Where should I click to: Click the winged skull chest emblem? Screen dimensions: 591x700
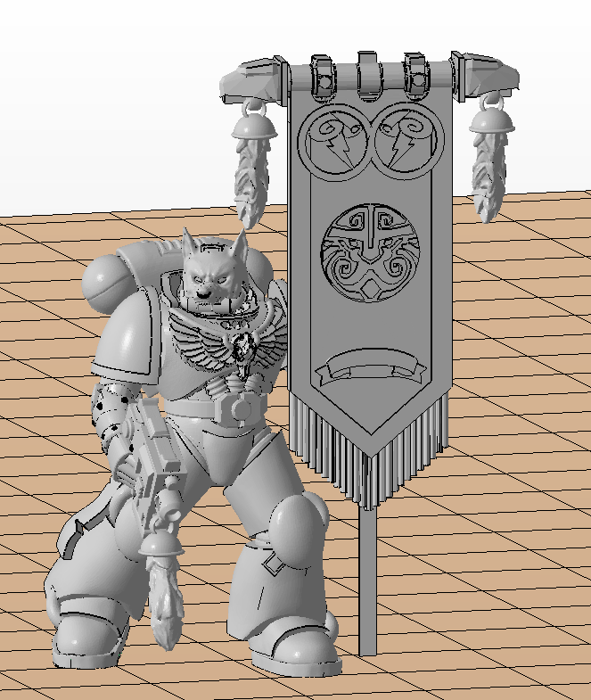pos(238,348)
